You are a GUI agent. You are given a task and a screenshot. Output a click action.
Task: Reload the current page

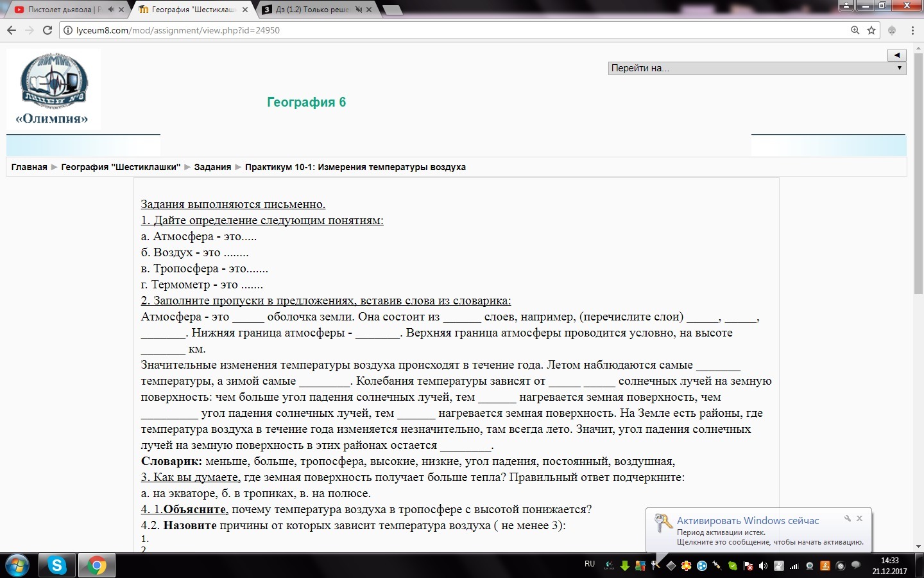point(47,30)
